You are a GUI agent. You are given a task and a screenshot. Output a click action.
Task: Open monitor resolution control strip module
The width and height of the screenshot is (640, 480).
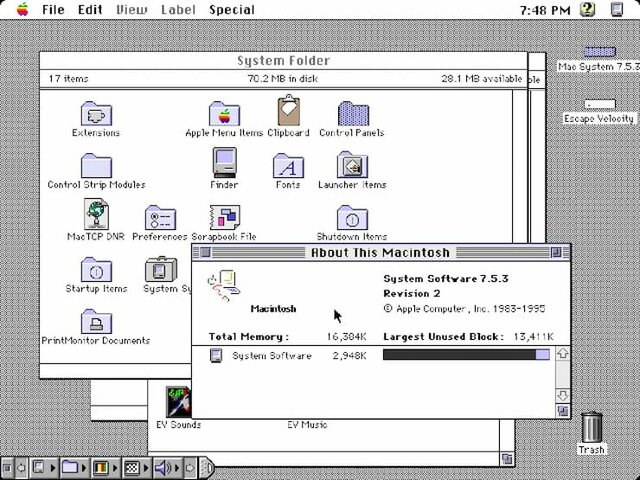tap(136, 467)
